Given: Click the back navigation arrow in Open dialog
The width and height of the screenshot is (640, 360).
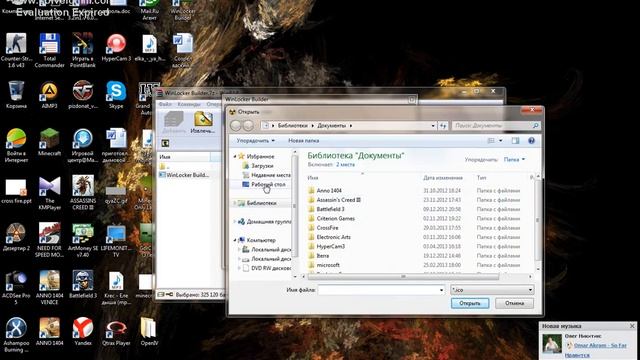Looking at the screenshot, I should point(236,126).
